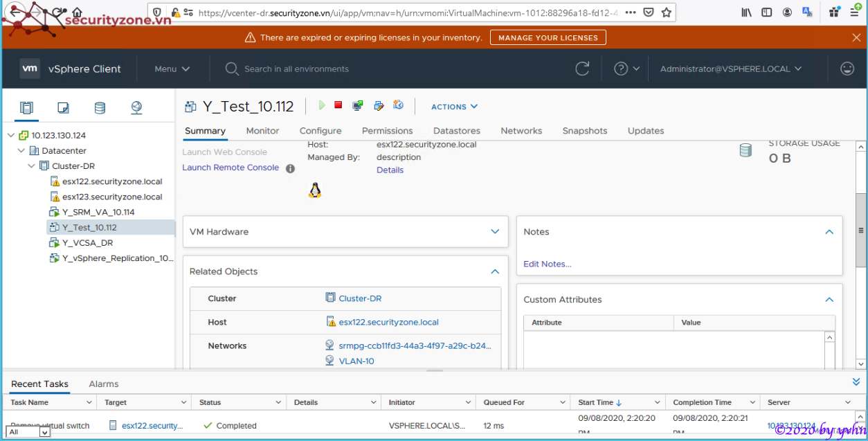
Task: Switch to Storage inventory view icon
Action: click(100, 107)
